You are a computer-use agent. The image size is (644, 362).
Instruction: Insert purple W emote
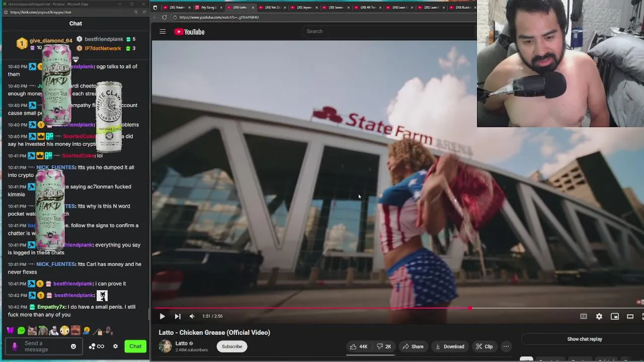[10, 331]
